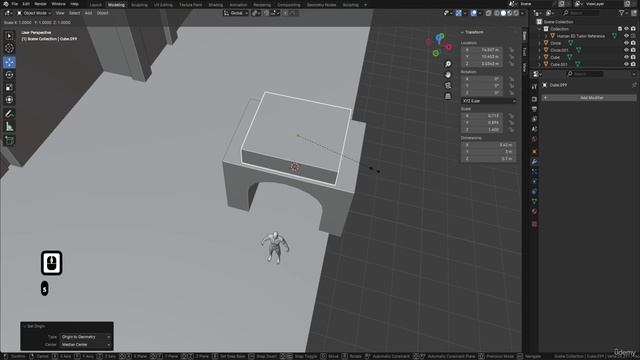Select the Annotate pencil tool
This screenshot has height=360, width=640.
pyautogui.click(x=9, y=114)
